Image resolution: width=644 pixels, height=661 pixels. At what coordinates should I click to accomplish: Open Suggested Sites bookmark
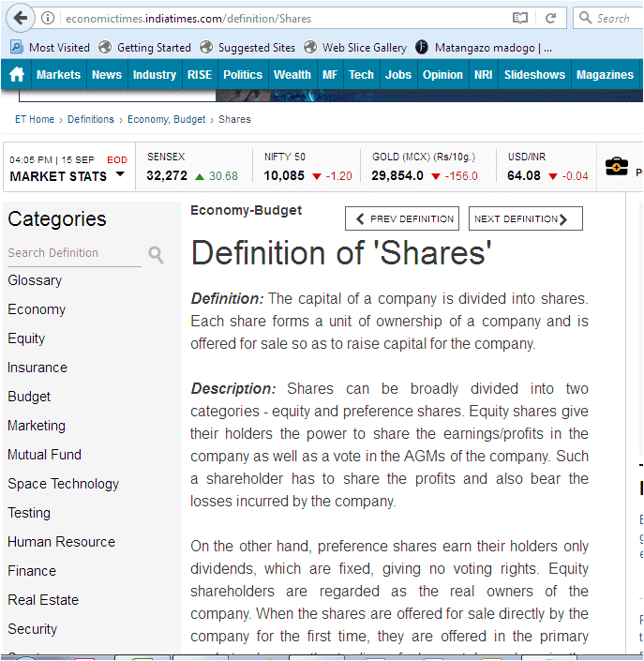247,47
